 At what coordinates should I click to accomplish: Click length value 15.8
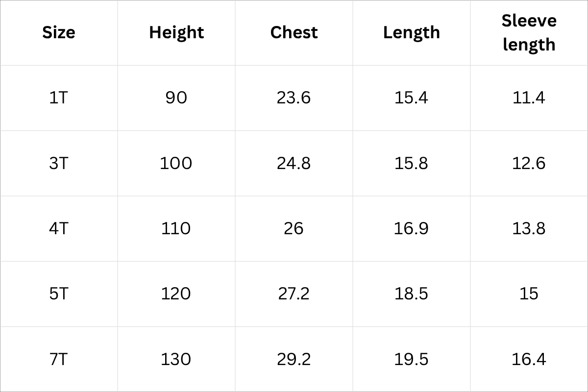412,163
